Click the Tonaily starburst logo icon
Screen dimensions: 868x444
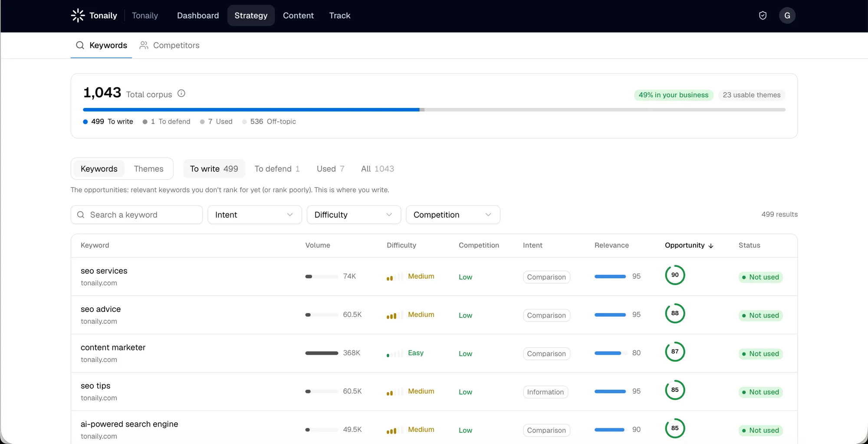click(x=78, y=15)
